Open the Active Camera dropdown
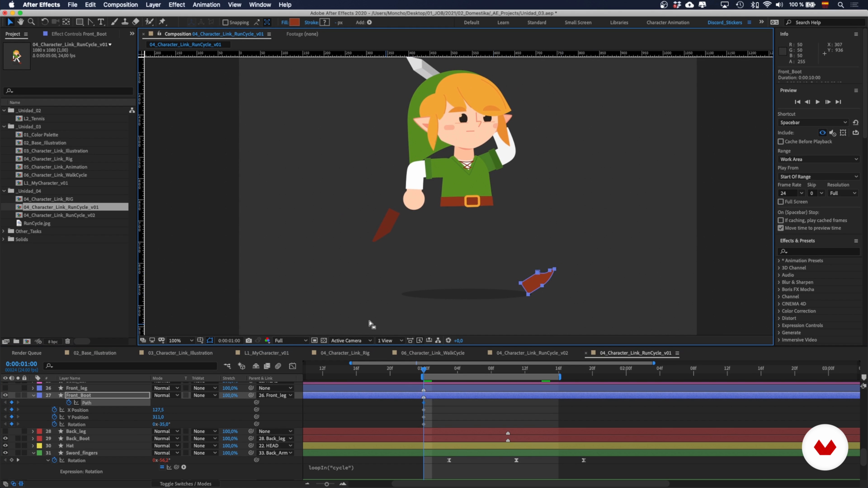 tap(351, 340)
